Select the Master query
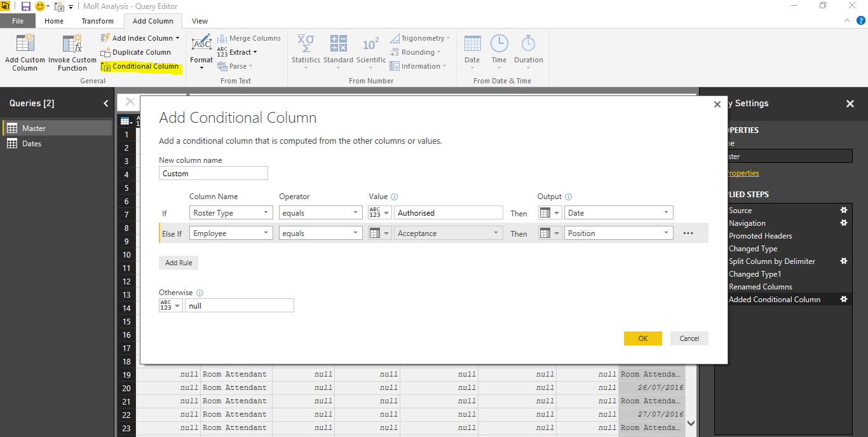This screenshot has height=437, width=868. pos(57,128)
